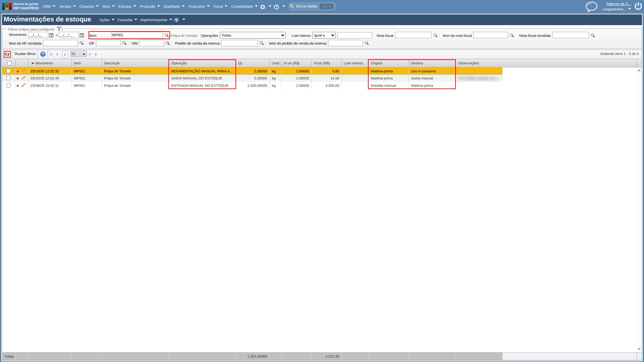Click the Item da nota fiscal magnifier

pos(512,35)
